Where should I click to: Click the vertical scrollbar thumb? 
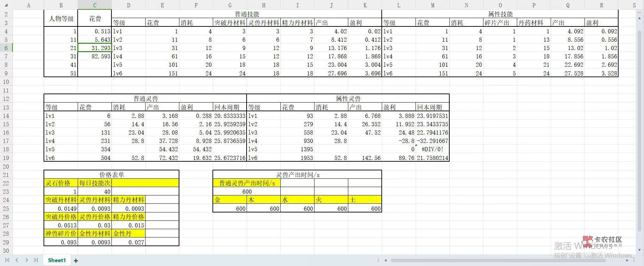[639, 130]
